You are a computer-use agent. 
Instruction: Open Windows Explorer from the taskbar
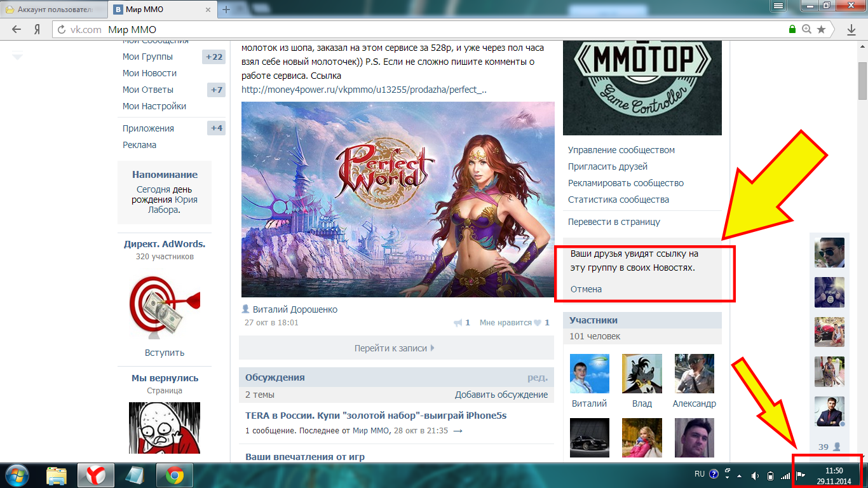pyautogui.click(x=57, y=475)
